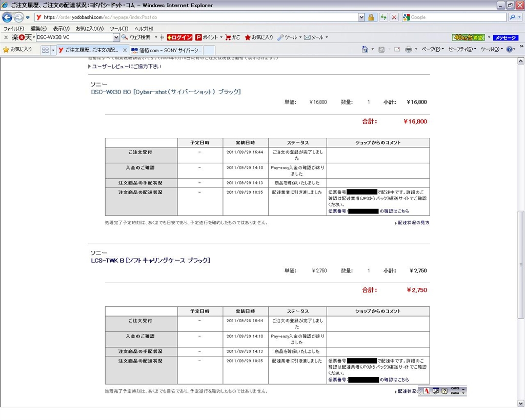Image resolution: width=525 pixels, height=420 pixels.
Task: Open the お気に入り favorites star button
Action: click(17, 50)
